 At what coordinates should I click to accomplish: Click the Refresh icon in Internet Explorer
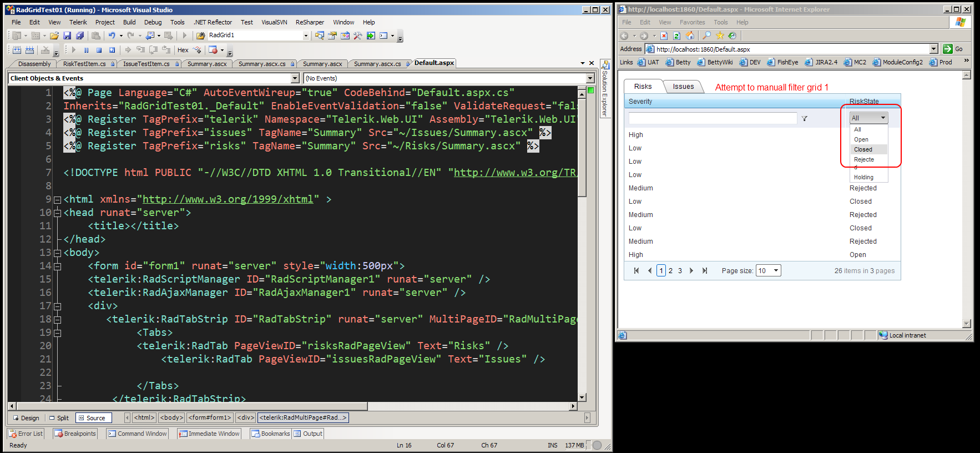[x=676, y=36]
